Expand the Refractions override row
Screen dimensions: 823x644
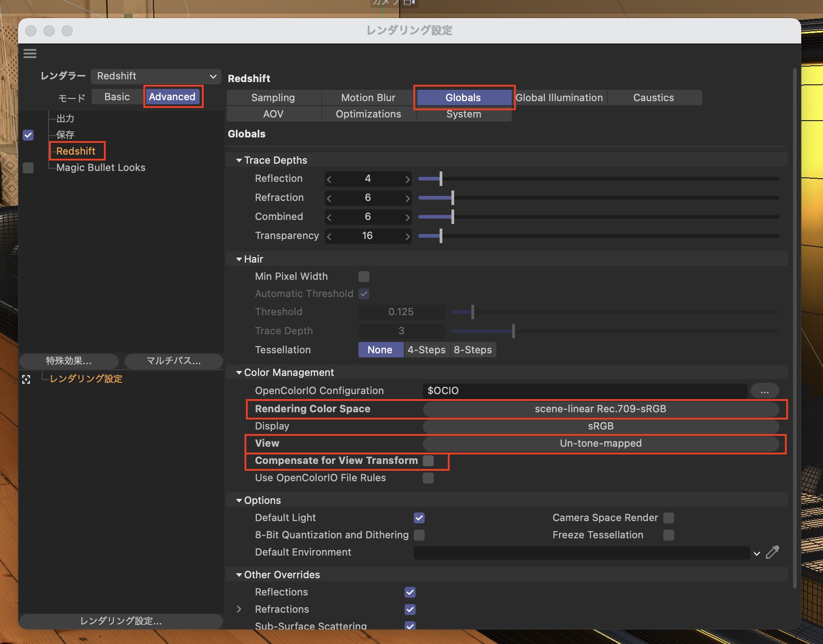(239, 610)
